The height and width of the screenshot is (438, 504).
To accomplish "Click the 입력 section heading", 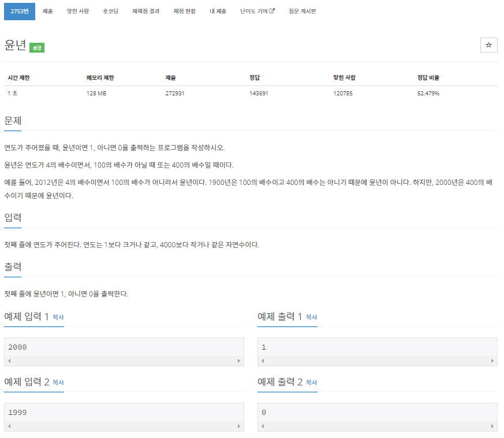I will [x=13, y=217].
